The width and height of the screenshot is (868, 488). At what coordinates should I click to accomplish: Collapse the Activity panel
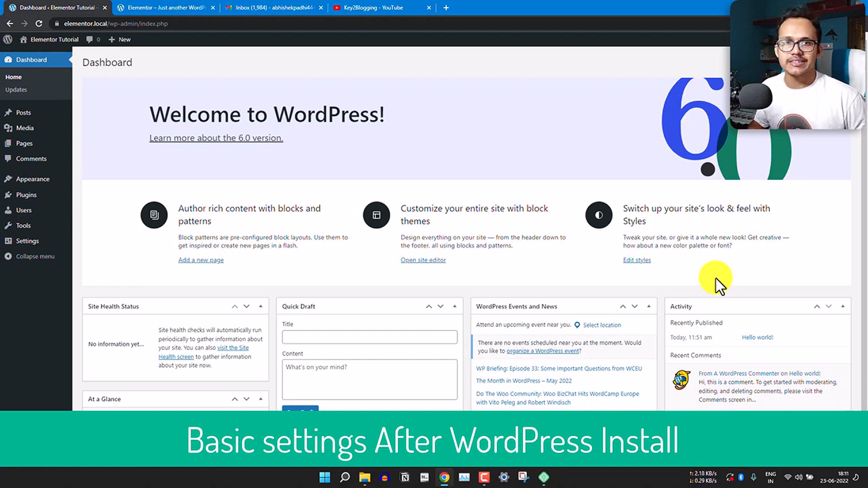pyautogui.click(x=843, y=306)
